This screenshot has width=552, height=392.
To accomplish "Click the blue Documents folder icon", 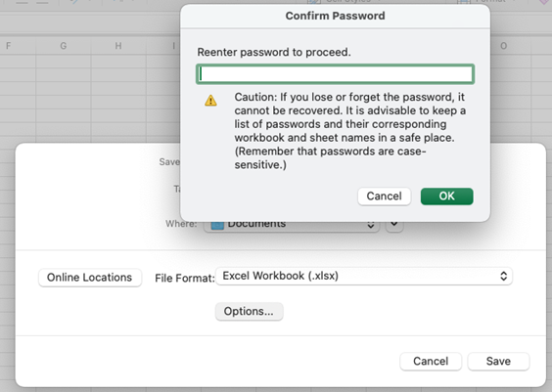I will click(217, 225).
